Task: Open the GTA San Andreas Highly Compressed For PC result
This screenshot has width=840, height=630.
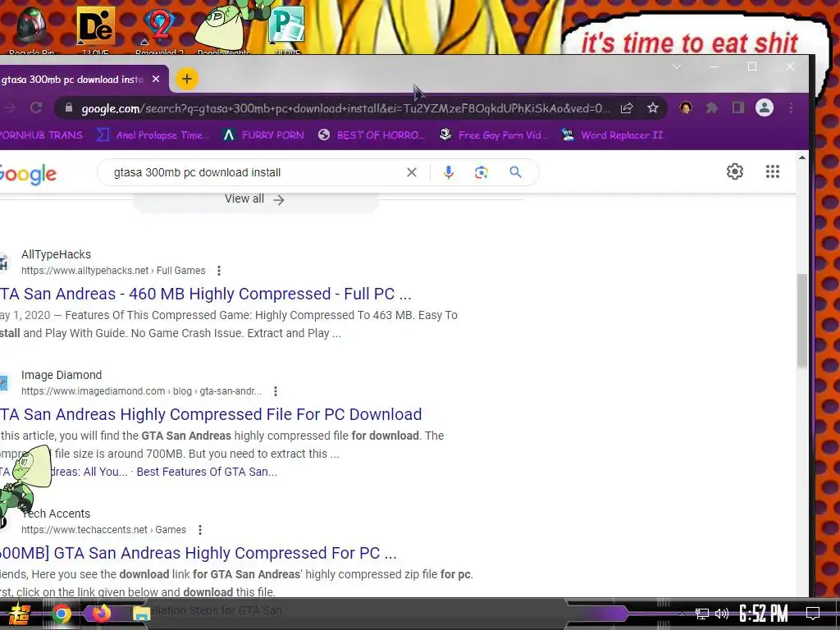Action: click(199, 553)
